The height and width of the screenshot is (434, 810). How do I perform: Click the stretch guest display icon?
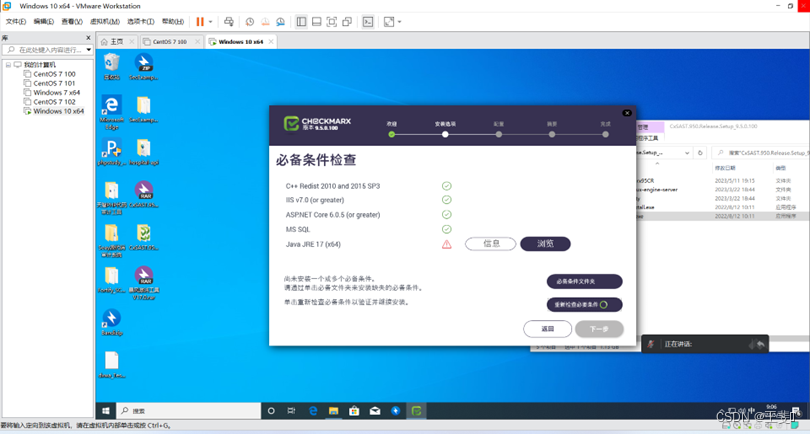coord(389,22)
